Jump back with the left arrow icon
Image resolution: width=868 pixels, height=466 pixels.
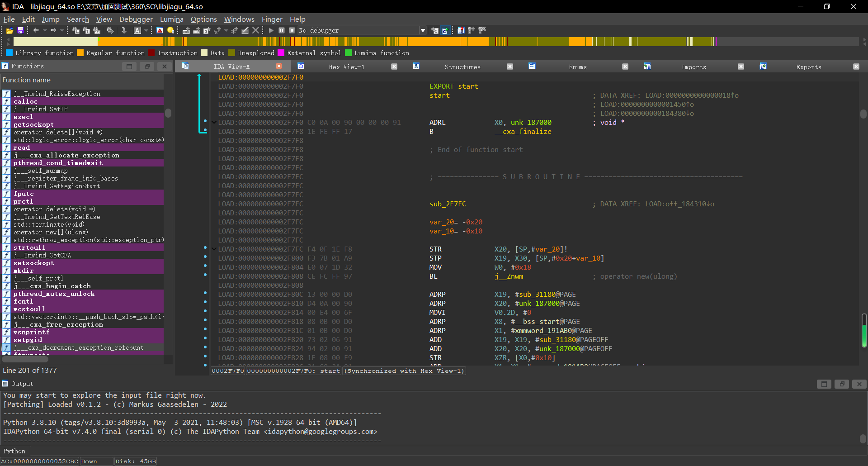[x=36, y=30]
